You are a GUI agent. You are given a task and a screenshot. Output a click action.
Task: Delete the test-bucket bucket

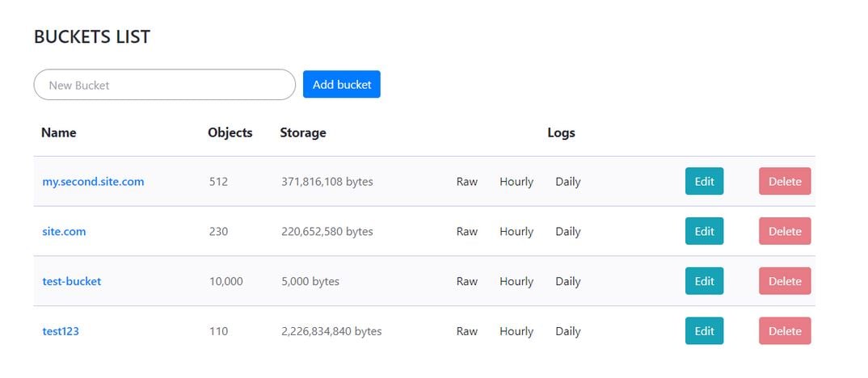point(785,280)
